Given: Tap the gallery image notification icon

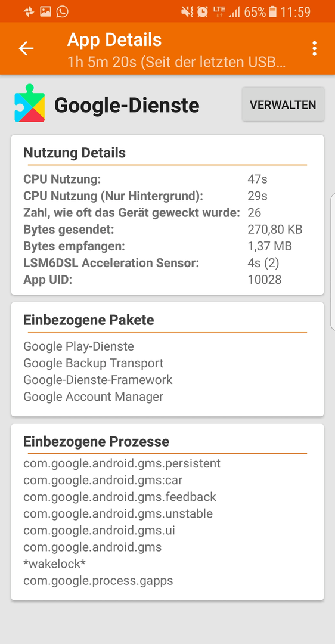Looking at the screenshot, I should [x=45, y=11].
